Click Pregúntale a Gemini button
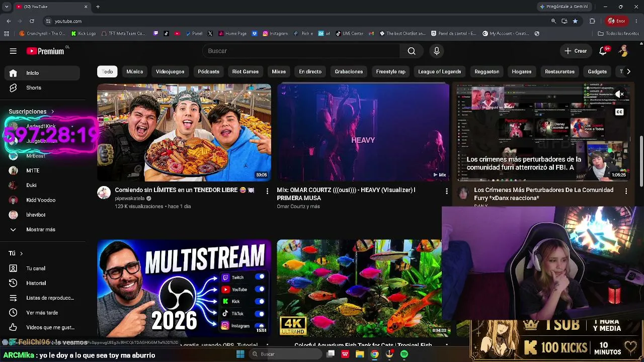 563,7
